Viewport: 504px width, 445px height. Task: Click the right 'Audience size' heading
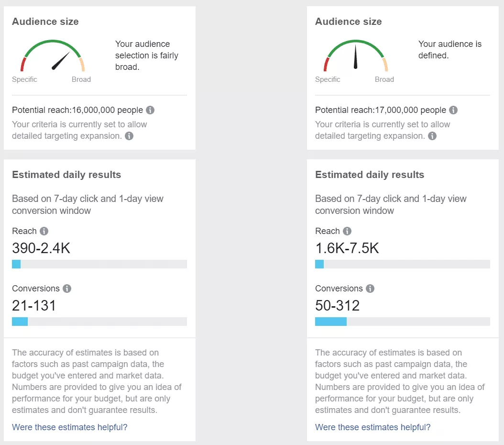point(349,22)
